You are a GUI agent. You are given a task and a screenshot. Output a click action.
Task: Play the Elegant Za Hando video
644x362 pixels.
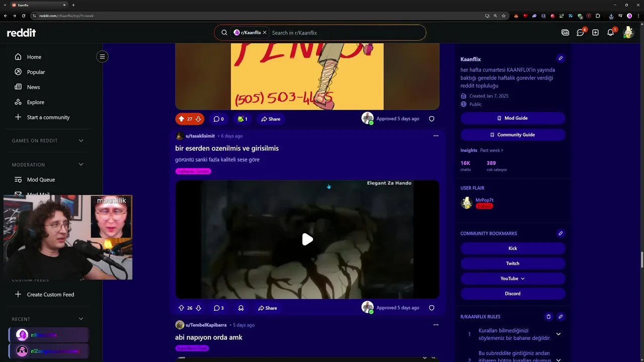click(x=307, y=239)
